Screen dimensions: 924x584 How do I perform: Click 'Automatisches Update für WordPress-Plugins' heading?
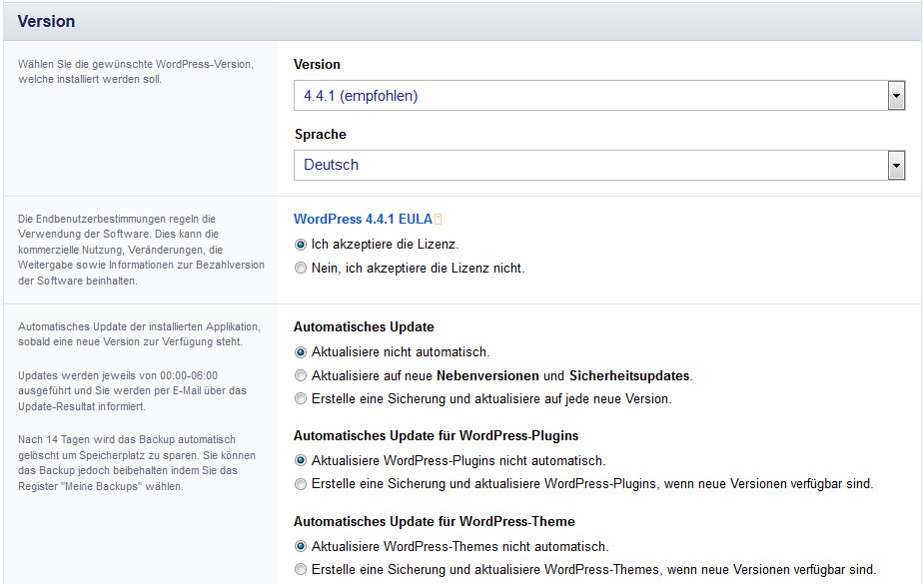click(x=437, y=435)
